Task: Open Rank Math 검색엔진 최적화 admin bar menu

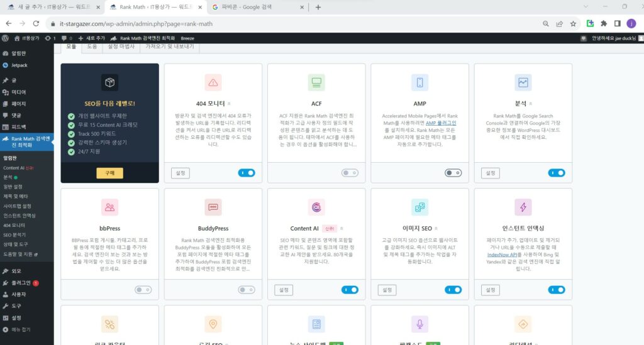Action: coord(143,38)
